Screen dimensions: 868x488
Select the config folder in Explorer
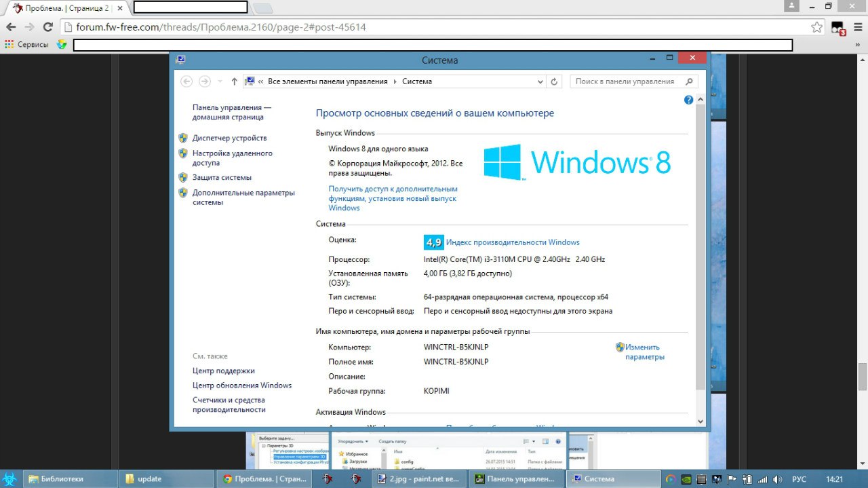point(406,461)
